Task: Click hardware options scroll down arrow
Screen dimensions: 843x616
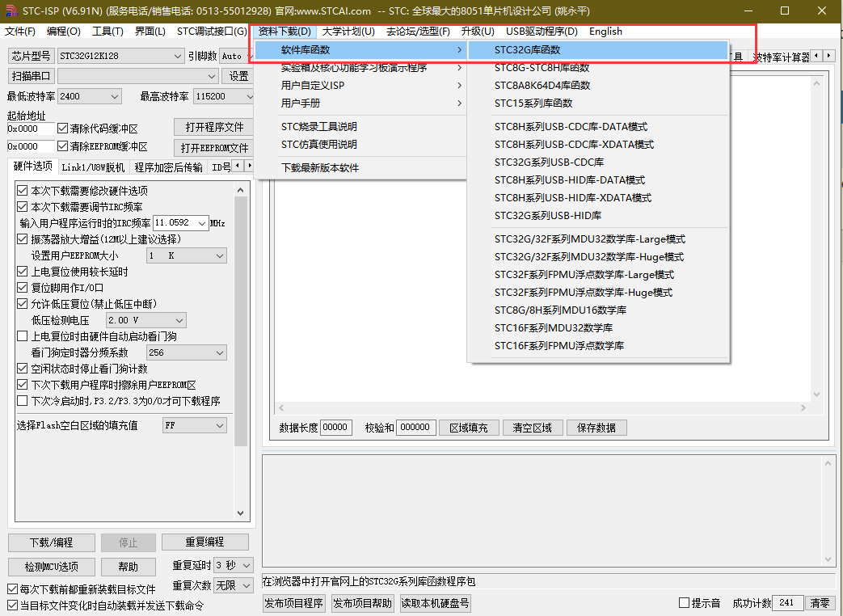Action: tap(240, 513)
